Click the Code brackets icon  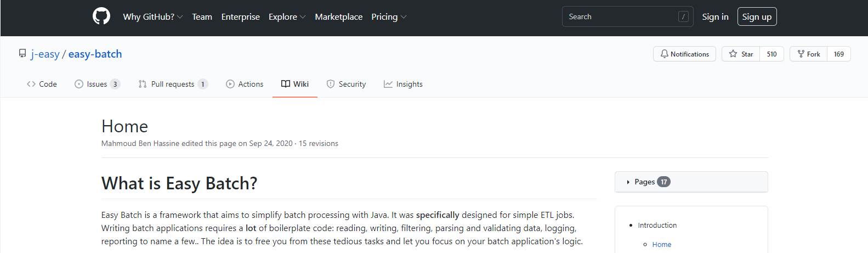[31, 84]
